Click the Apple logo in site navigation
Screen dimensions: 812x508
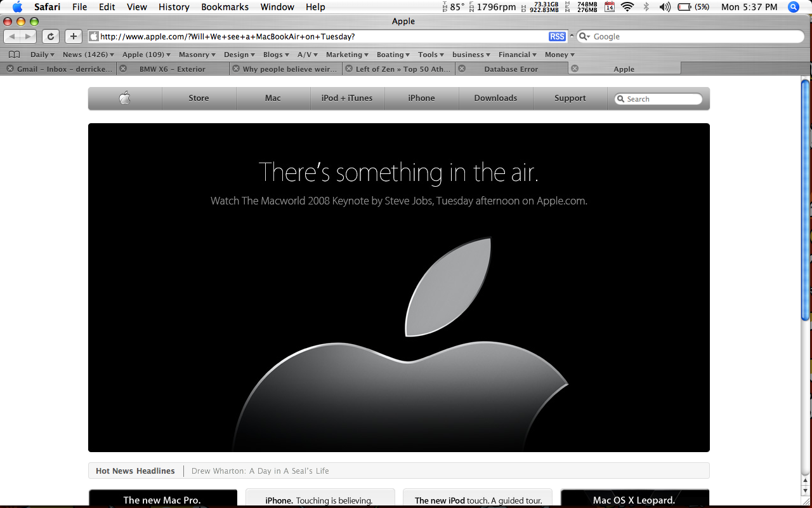125,98
